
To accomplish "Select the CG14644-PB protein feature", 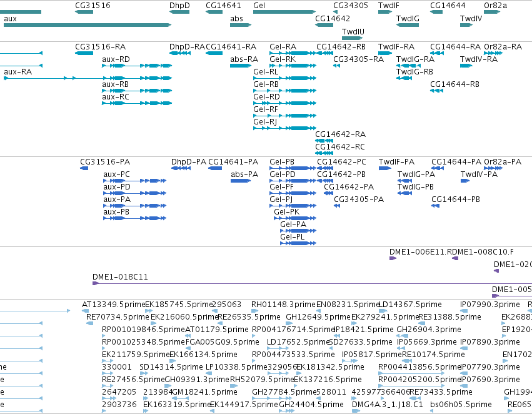I will [435, 206].
